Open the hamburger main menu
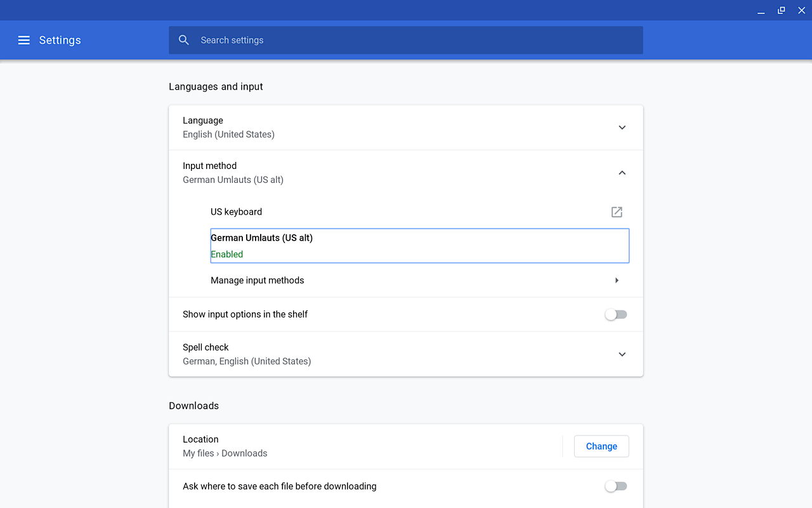Image resolution: width=812 pixels, height=508 pixels. 24,40
